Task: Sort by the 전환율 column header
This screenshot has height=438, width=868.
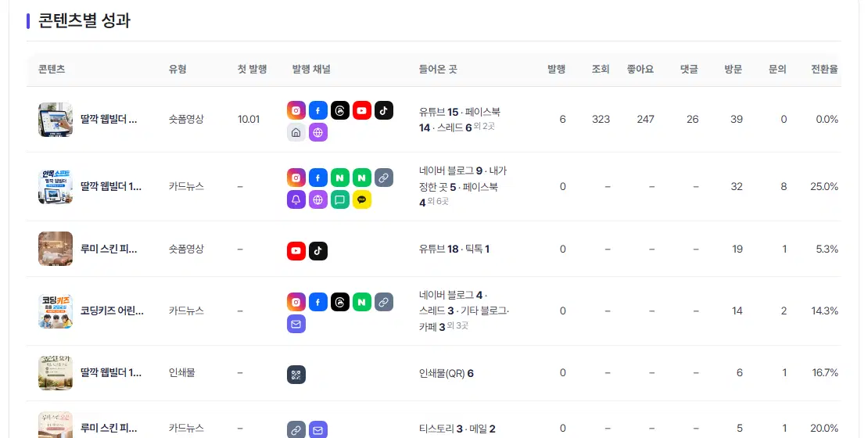Action: point(824,69)
